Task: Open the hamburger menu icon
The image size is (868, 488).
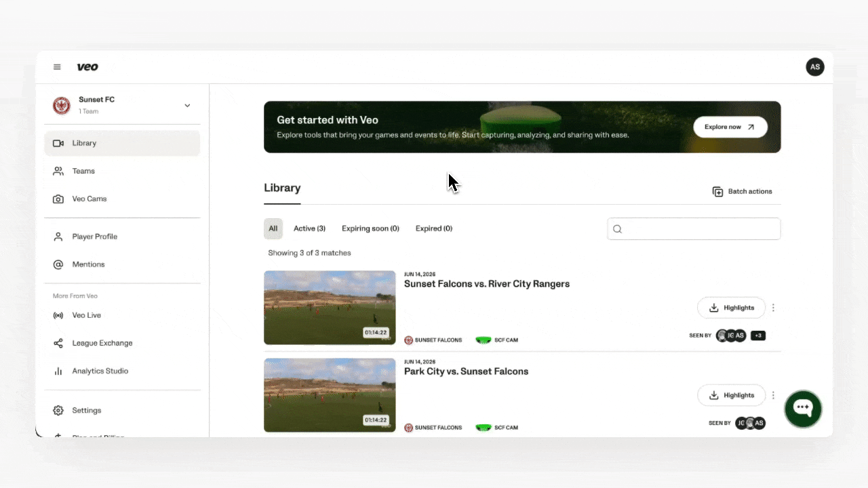Action: 57,67
